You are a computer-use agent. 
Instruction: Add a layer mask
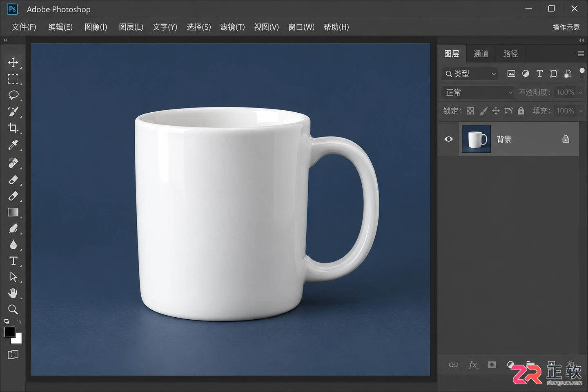pyautogui.click(x=492, y=365)
